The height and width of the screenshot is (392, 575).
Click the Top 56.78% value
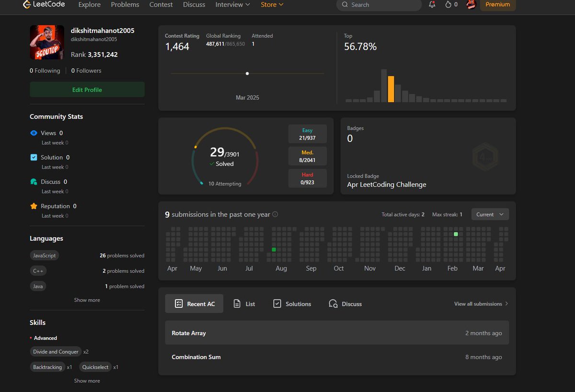click(x=360, y=46)
